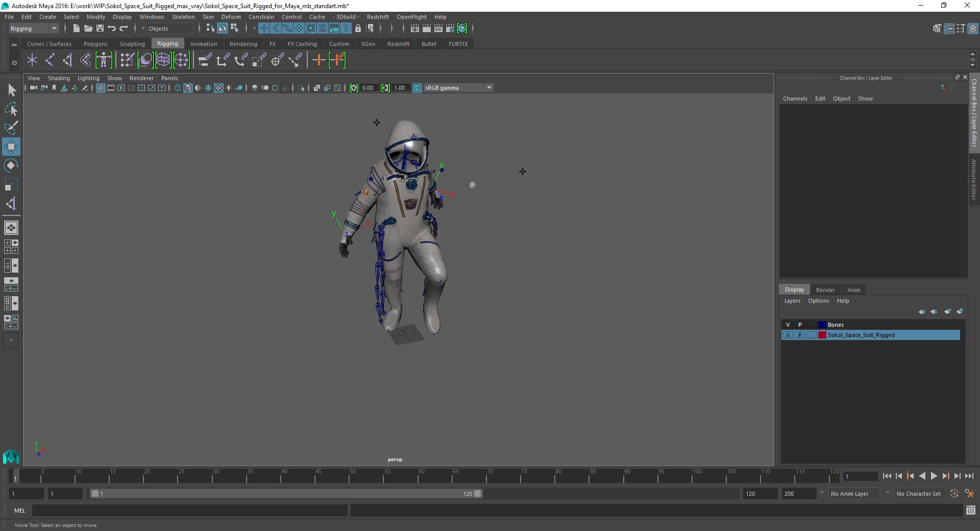Move the selected layer up
Screen dimensions: 980x531
pyautogui.click(x=922, y=311)
